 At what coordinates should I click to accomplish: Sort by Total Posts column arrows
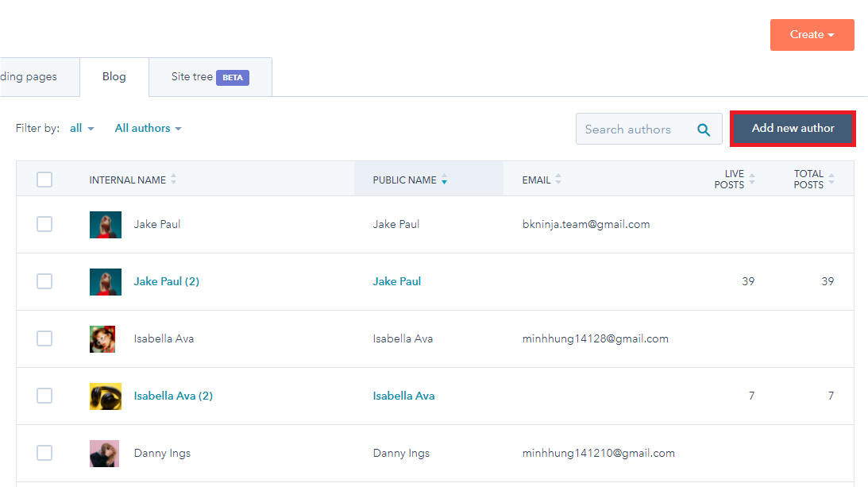tap(831, 180)
